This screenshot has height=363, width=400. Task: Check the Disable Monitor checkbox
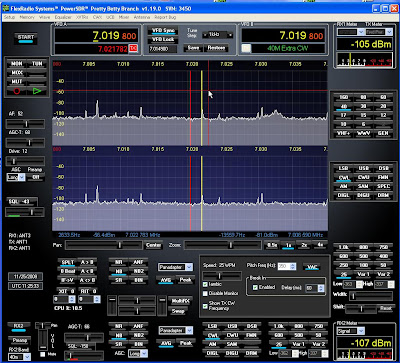point(206,294)
